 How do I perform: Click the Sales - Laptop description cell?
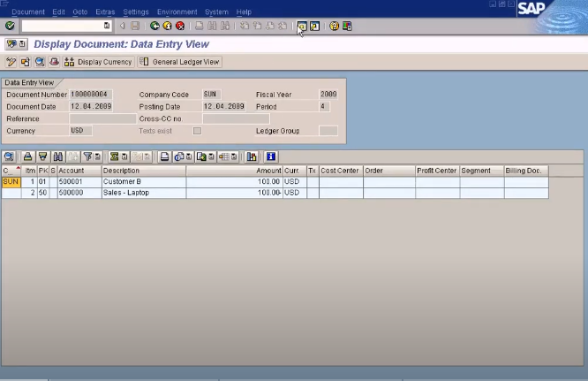click(144, 193)
